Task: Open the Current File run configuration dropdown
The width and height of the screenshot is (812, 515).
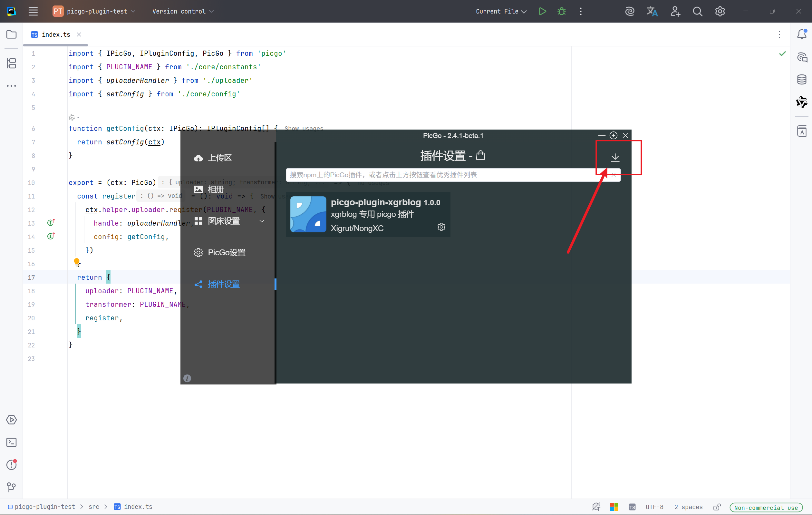Action: coord(501,11)
